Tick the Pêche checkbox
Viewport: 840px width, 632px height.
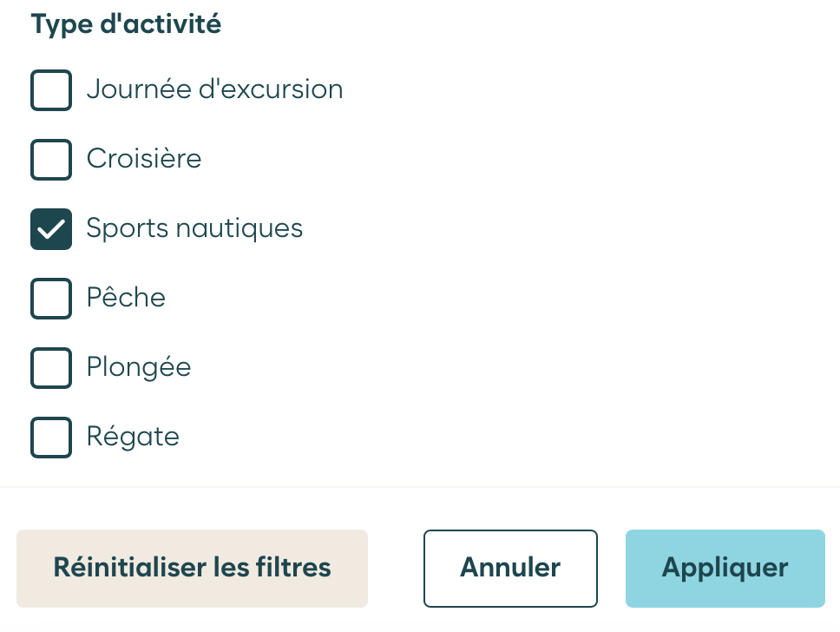coord(51,298)
